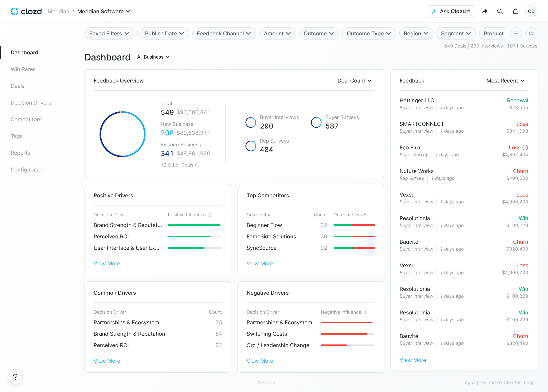Click Beginner Flow outcome types bar
Viewport: 548px width, 392px height.
(x=354, y=225)
